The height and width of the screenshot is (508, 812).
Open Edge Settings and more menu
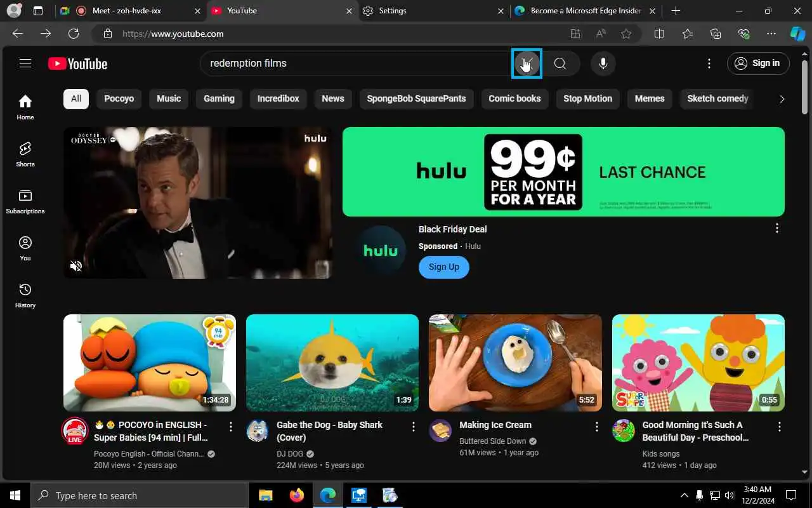coord(771,34)
